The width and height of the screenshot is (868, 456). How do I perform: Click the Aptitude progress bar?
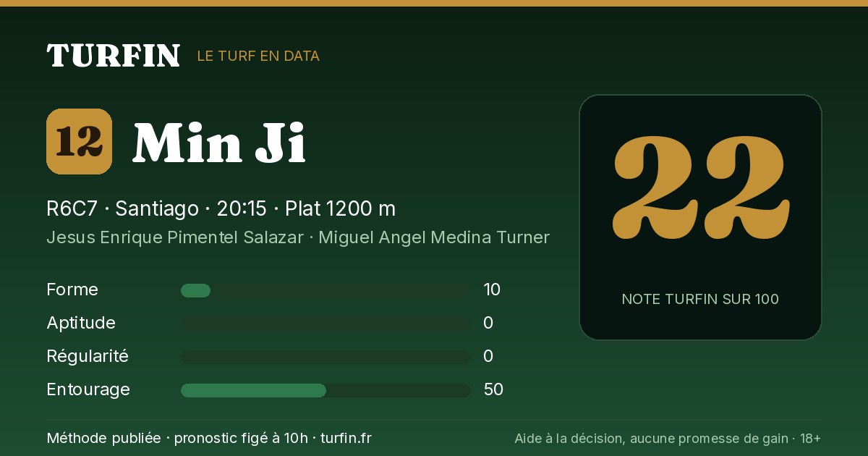pyautogui.click(x=325, y=324)
